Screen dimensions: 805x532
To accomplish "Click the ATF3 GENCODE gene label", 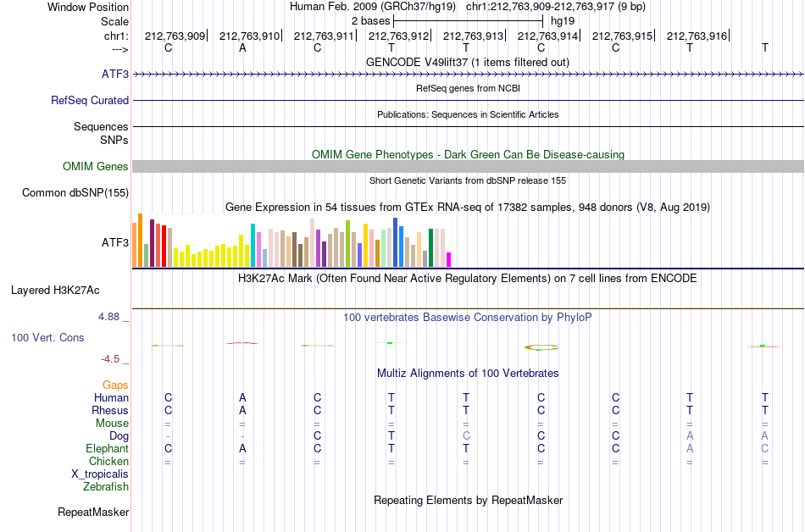I will [115, 74].
